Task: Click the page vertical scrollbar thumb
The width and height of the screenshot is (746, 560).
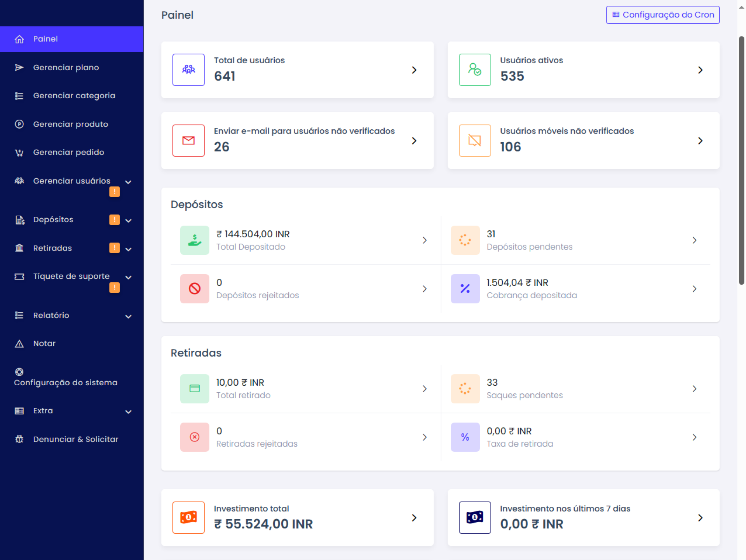Action: [x=741, y=160]
